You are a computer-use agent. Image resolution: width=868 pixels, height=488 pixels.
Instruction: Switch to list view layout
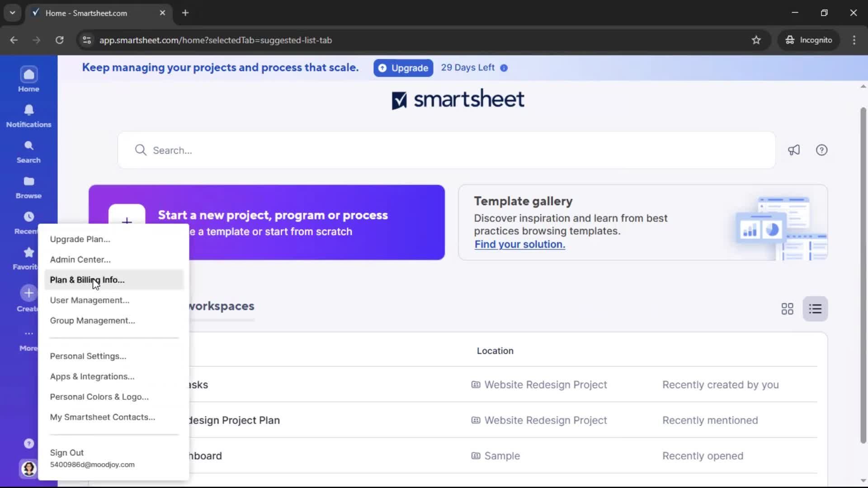pos(815,309)
